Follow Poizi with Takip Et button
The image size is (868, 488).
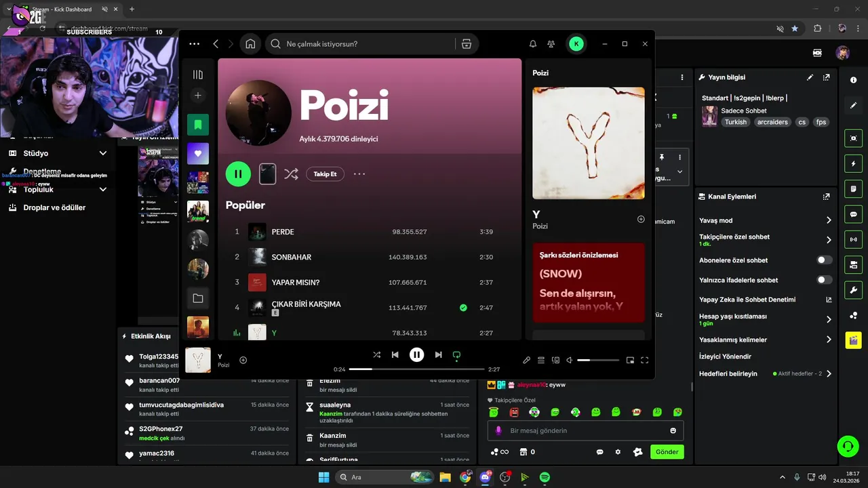pos(325,174)
